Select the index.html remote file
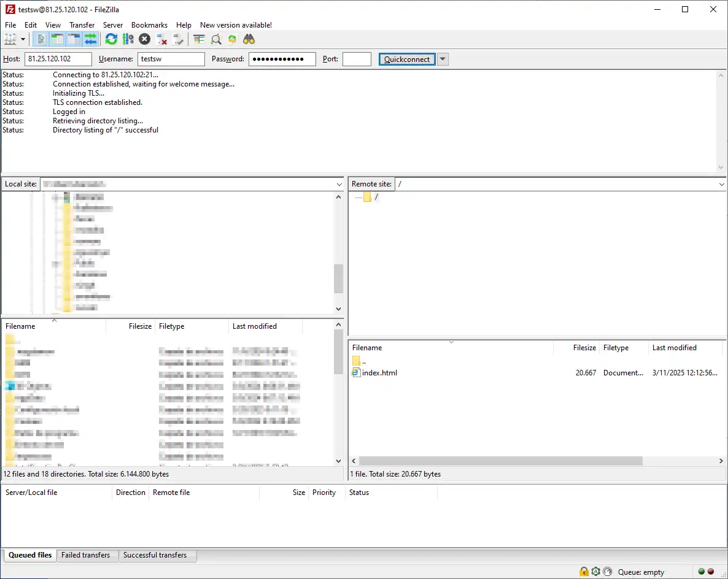 [x=379, y=372]
